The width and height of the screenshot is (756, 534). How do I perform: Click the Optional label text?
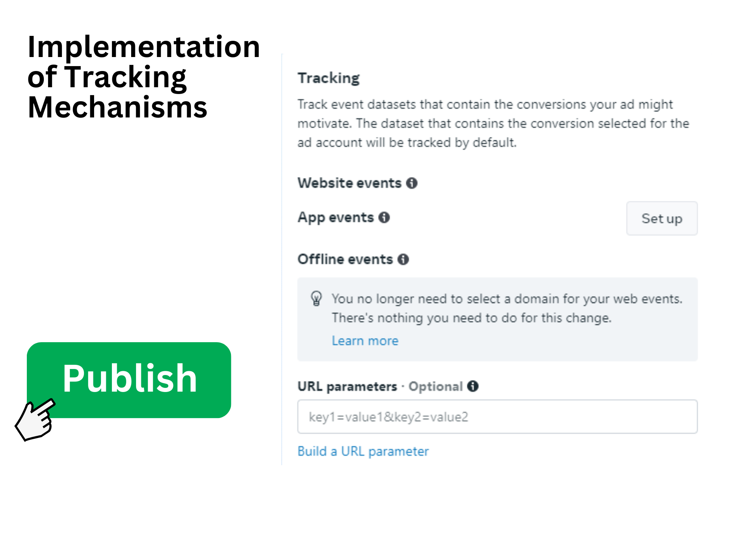coord(435,386)
